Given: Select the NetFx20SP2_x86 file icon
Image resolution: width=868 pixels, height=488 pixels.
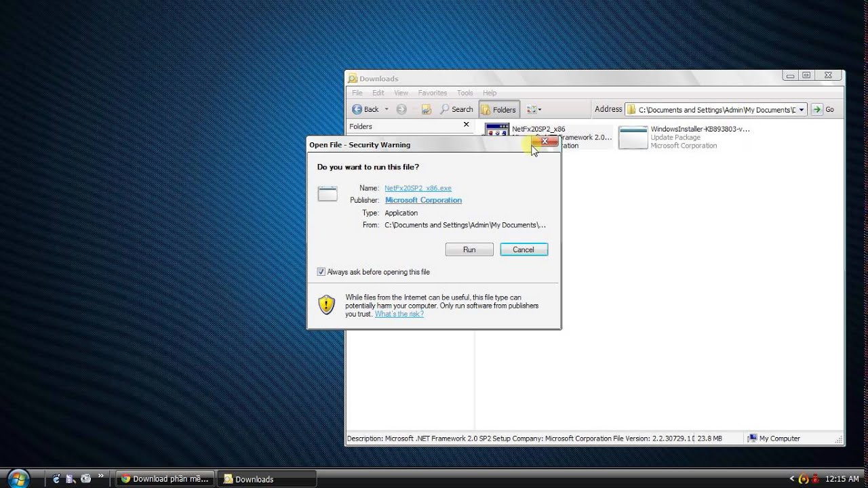Looking at the screenshot, I should point(498,129).
